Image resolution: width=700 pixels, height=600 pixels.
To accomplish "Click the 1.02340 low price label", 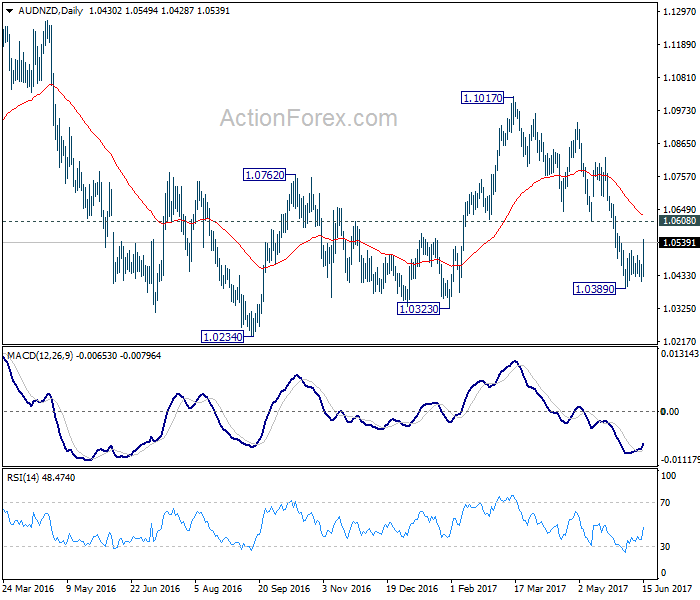I will tap(222, 337).
